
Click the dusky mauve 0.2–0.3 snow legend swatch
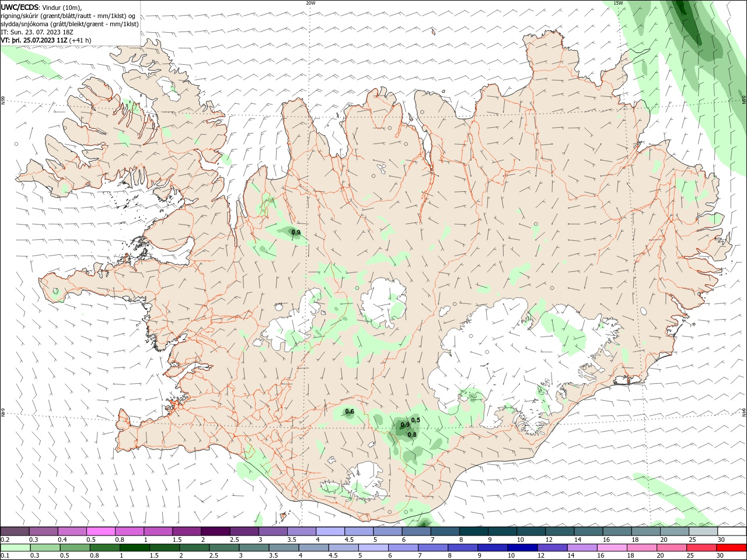click(15, 531)
